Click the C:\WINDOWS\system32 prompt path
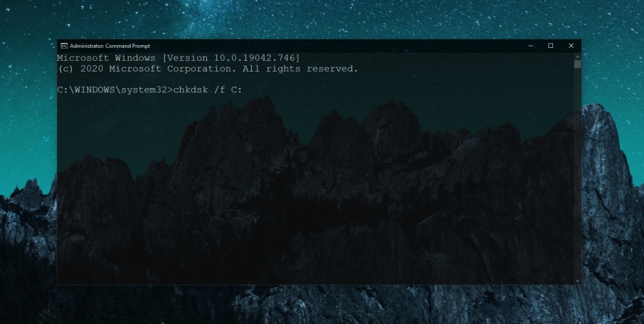The width and height of the screenshot is (644, 324). pyautogui.click(x=113, y=90)
